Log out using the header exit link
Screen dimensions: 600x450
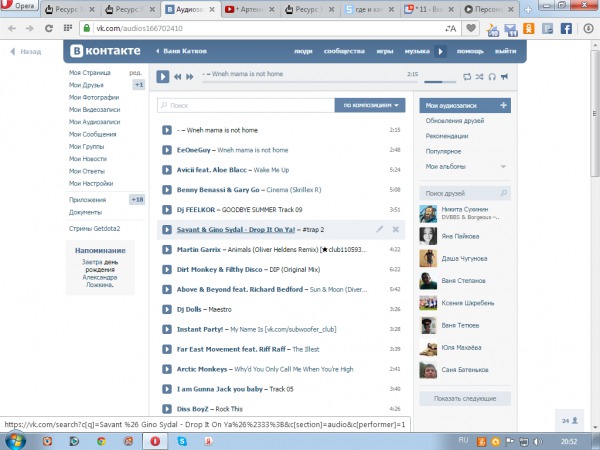coord(505,51)
